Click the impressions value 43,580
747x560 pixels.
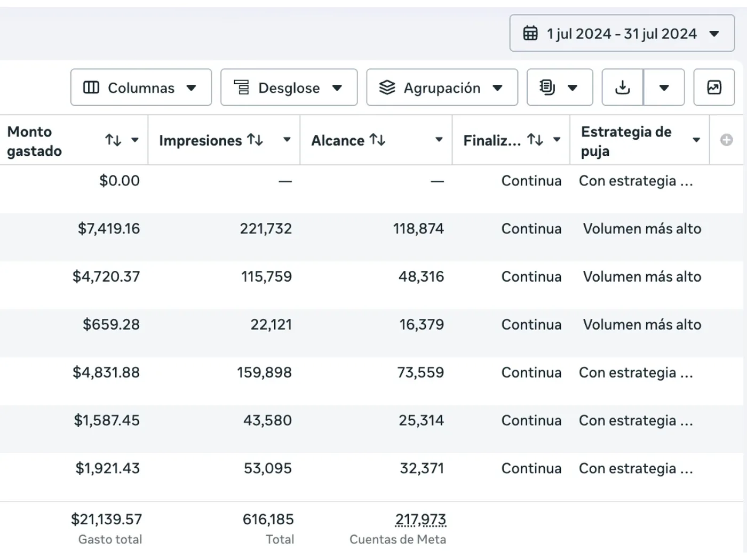coord(267,421)
